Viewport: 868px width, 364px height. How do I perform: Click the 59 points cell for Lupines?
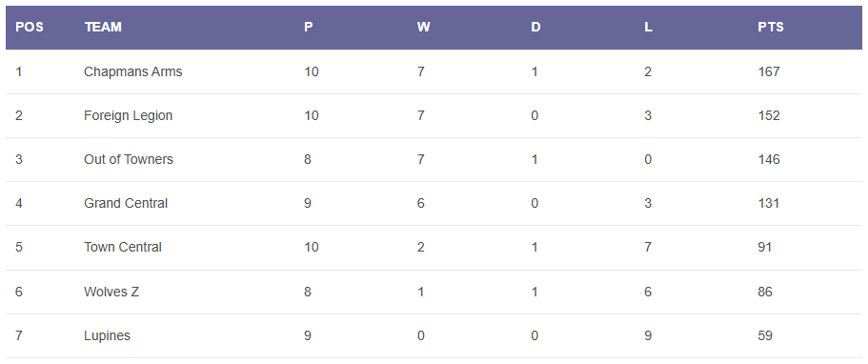(x=765, y=335)
